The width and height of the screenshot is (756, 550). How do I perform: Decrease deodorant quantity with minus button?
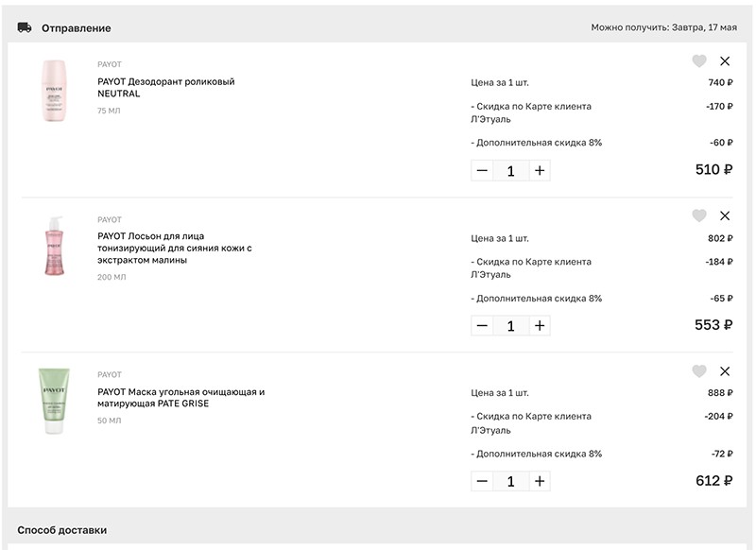pyautogui.click(x=482, y=171)
